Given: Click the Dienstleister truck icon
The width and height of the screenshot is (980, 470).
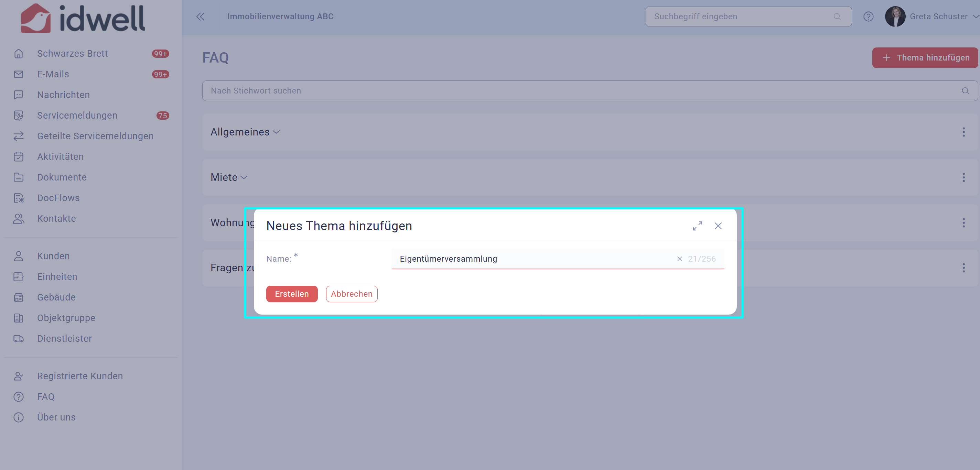Looking at the screenshot, I should coord(18,338).
